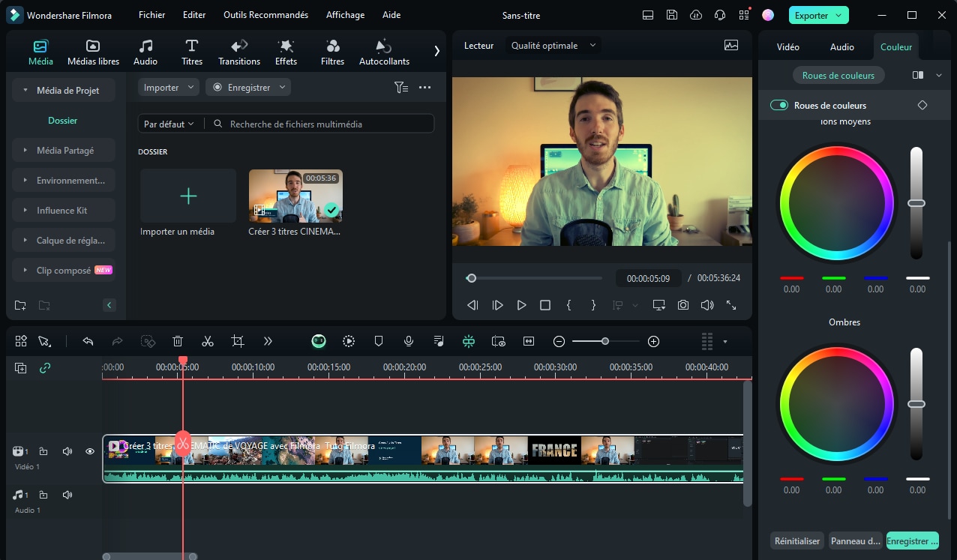Hide the Vidéo 1 track with eye icon

tap(90, 451)
